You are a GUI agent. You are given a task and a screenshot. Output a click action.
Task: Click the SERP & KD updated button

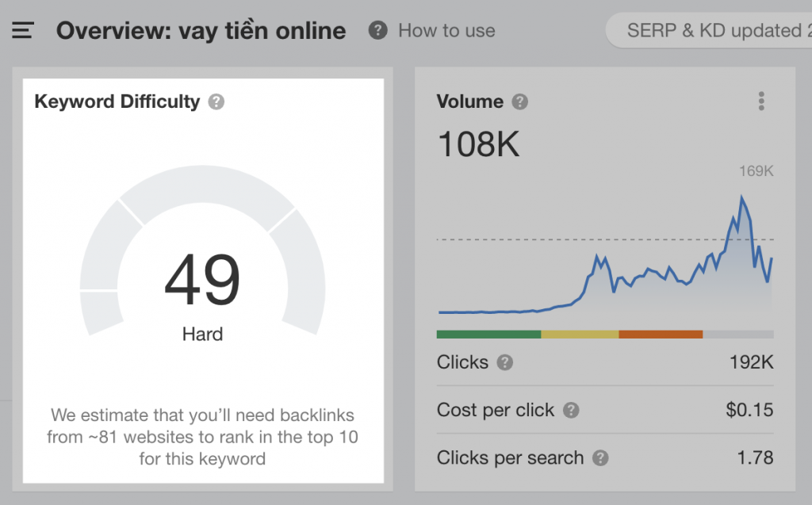point(710,31)
